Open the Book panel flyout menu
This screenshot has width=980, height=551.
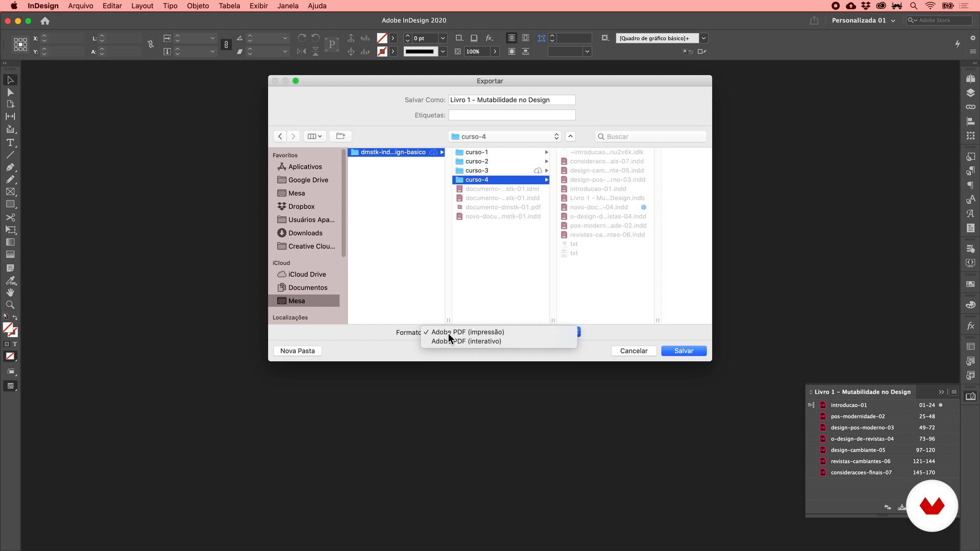pyautogui.click(x=954, y=392)
